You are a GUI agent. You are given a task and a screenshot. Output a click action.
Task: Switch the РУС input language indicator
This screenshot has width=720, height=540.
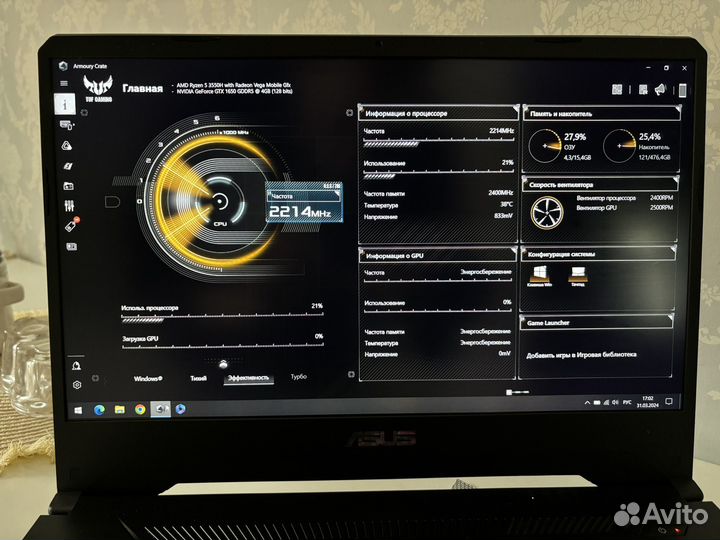point(627,403)
